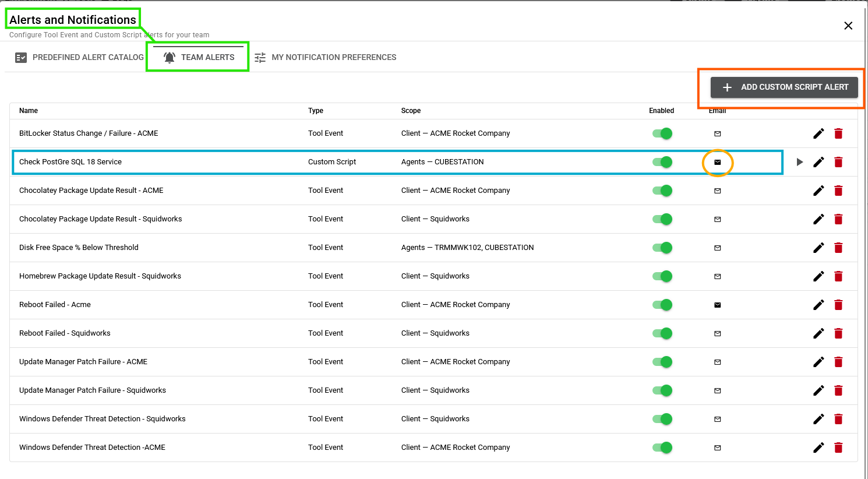Screen dimensions: 868x479
Task: Edit Chocolatey Package Update Result - ACME alert
Action: pyautogui.click(x=818, y=191)
